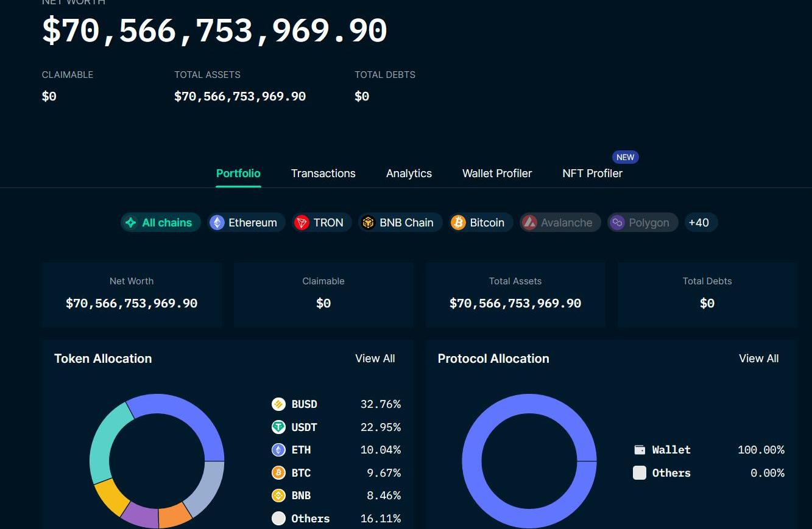Open the NFT Profiler tab
812x529 pixels.
592,173
